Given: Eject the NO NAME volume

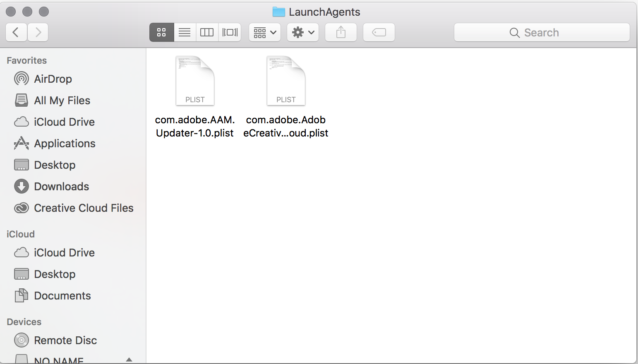Looking at the screenshot, I should coord(129,360).
